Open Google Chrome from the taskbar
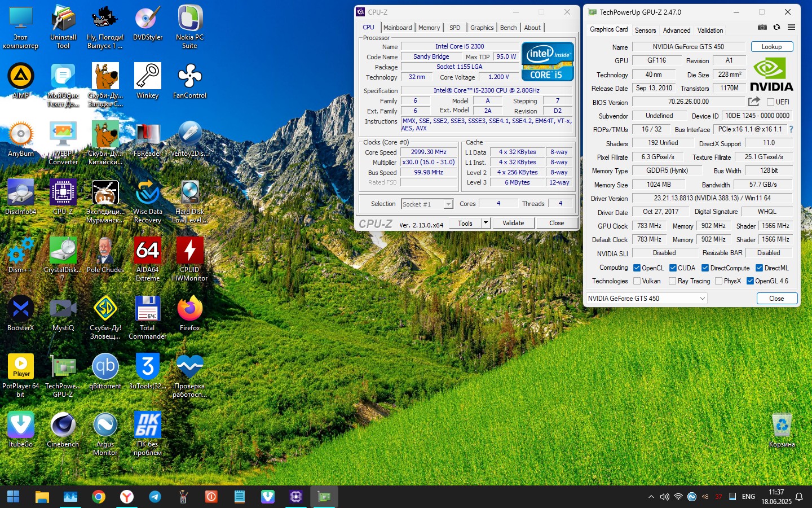This screenshot has width=812, height=508. click(99, 497)
